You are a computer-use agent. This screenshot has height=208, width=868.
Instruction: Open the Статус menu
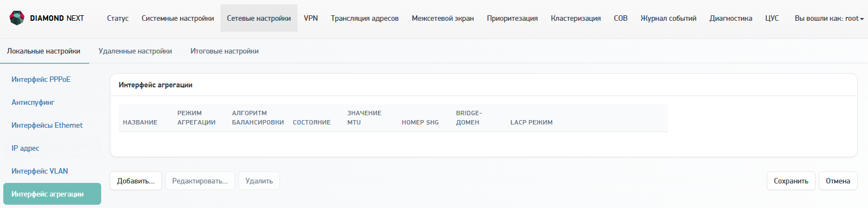click(118, 18)
